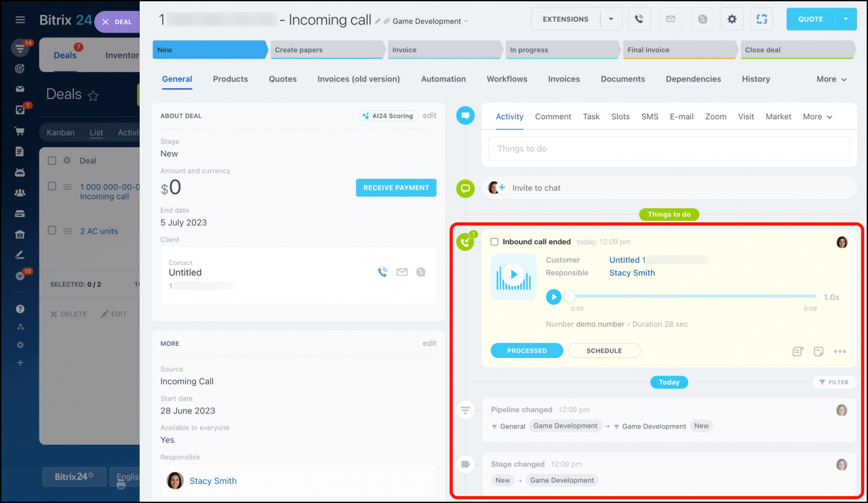868x503 pixels.
Task: Click the plus icon in sidebar
Action: click(x=20, y=363)
